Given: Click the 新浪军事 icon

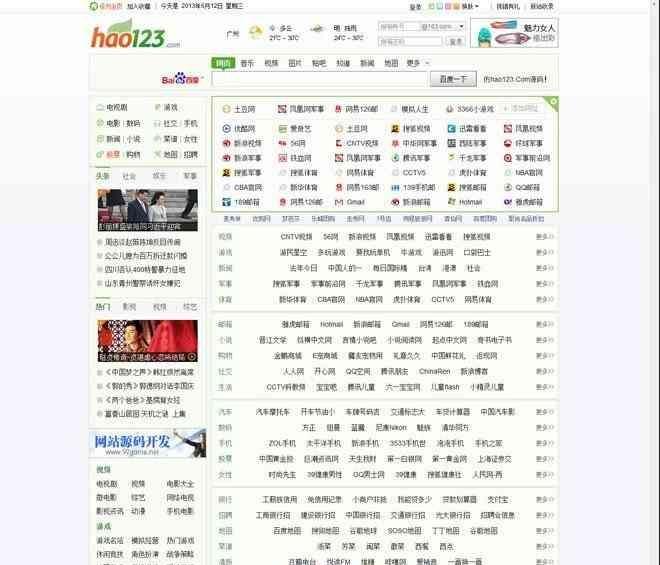Looking at the screenshot, I should [x=226, y=158].
